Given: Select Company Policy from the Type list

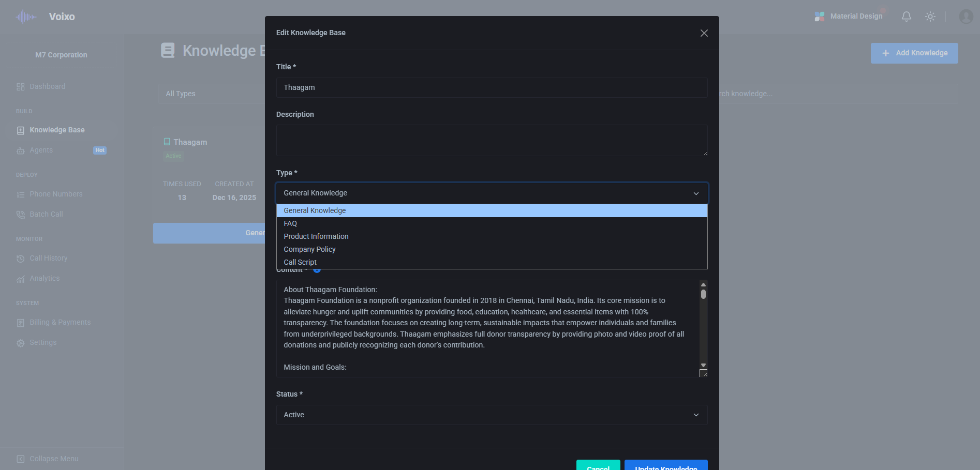Looking at the screenshot, I should [309, 249].
